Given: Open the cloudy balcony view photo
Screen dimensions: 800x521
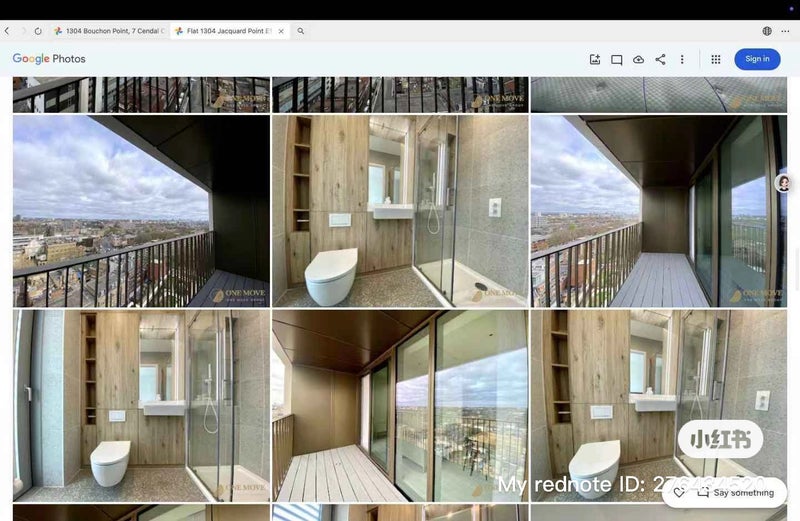Looking at the screenshot, I should [141, 210].
